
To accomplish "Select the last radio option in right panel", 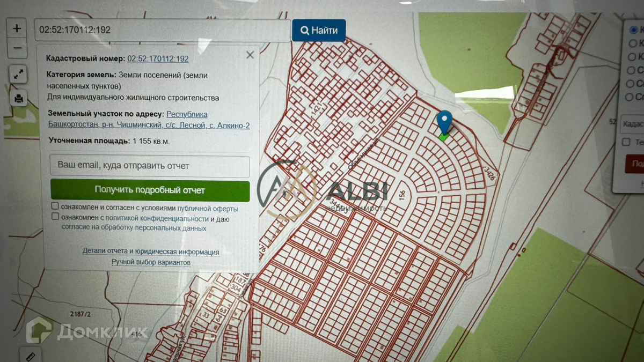I will [x=632, y=97].
